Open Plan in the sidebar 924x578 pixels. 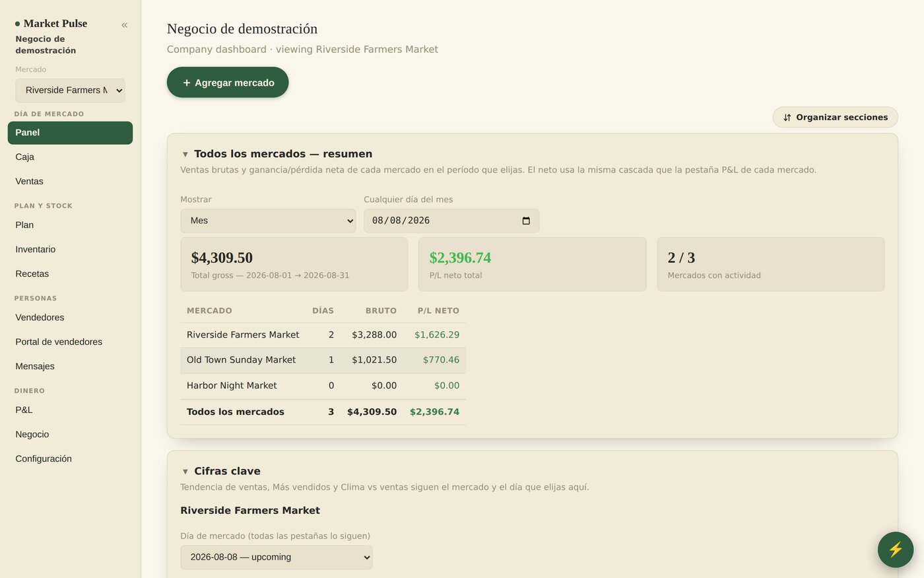pos(70,225)
